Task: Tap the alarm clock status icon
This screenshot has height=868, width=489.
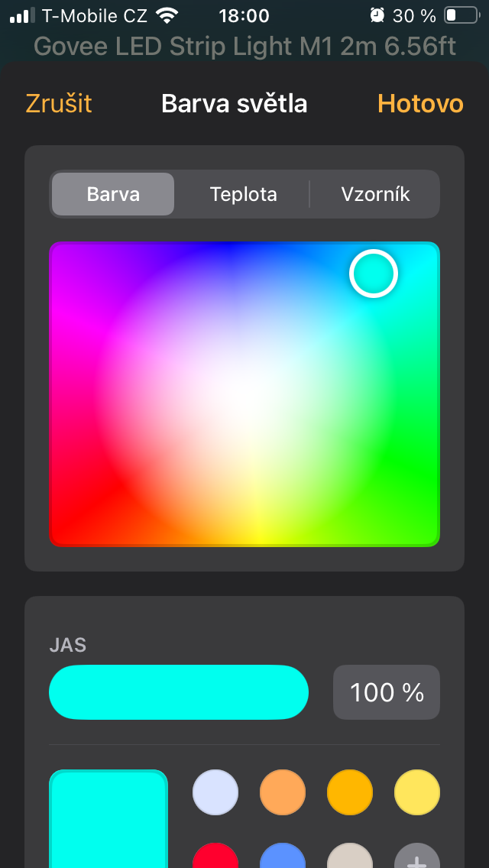Action: coord(377,15)
